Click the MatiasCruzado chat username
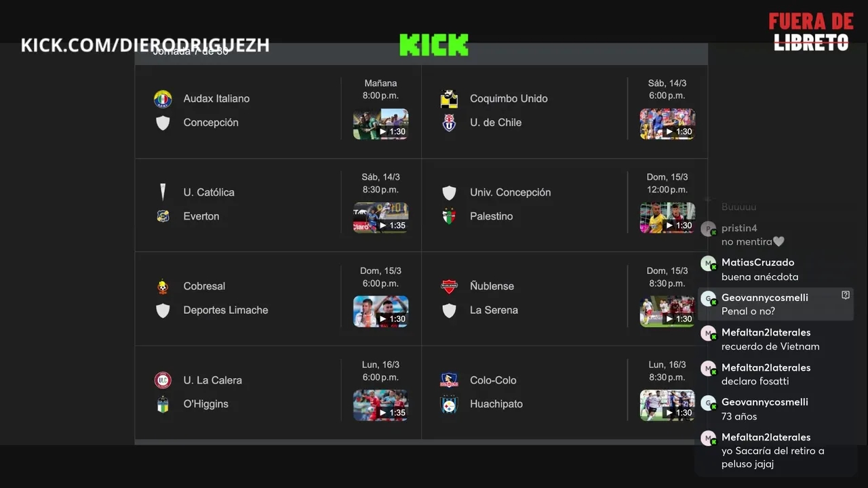The height and width of the screenshot is (488, 868). (757, 262)
